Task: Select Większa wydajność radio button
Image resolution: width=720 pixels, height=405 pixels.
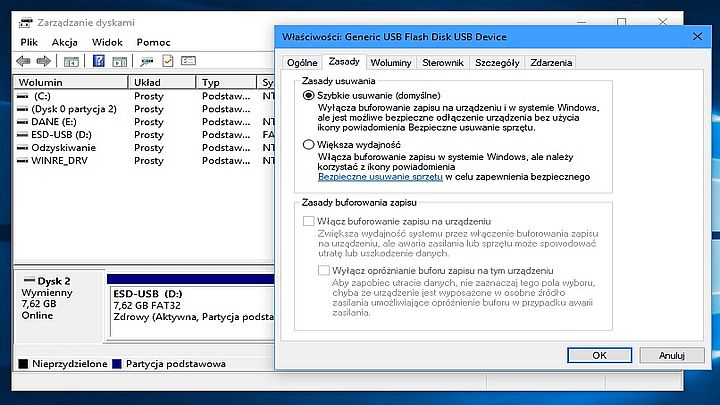Action: tap(309, 145)
